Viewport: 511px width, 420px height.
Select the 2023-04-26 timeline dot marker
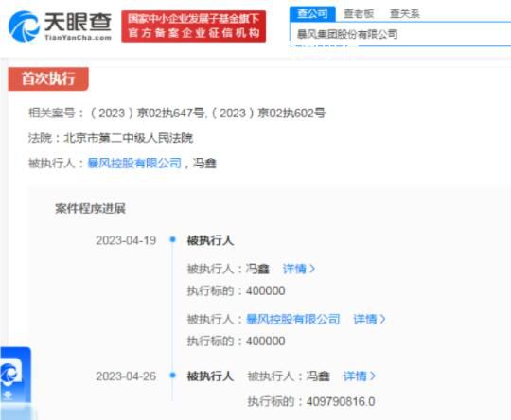click(x=173, y=376)
